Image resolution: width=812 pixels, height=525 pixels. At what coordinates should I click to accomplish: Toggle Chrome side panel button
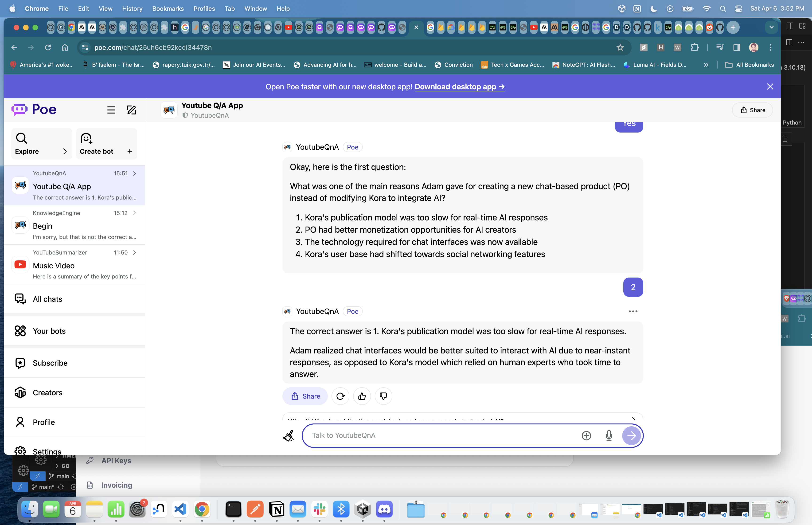click(736, 47)
